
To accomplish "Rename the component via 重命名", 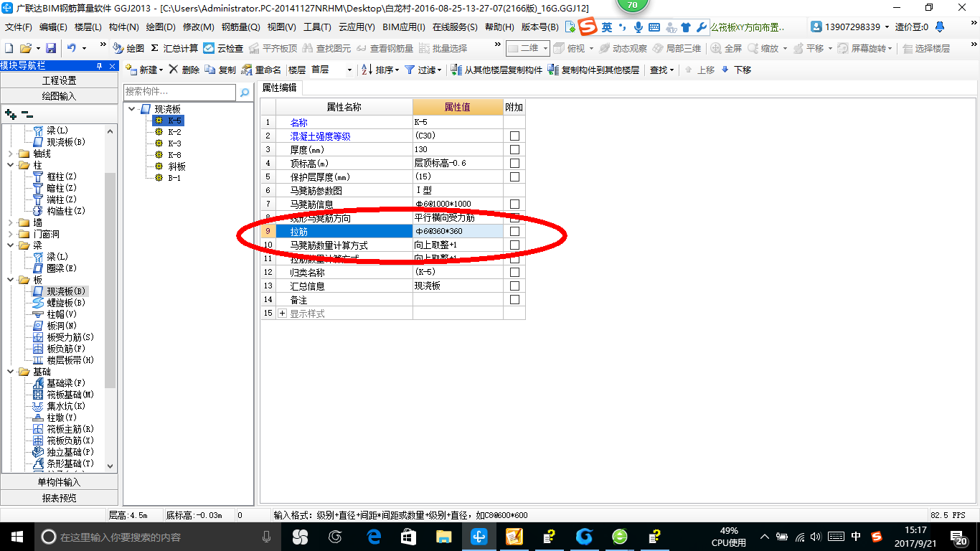I will 262,70.
